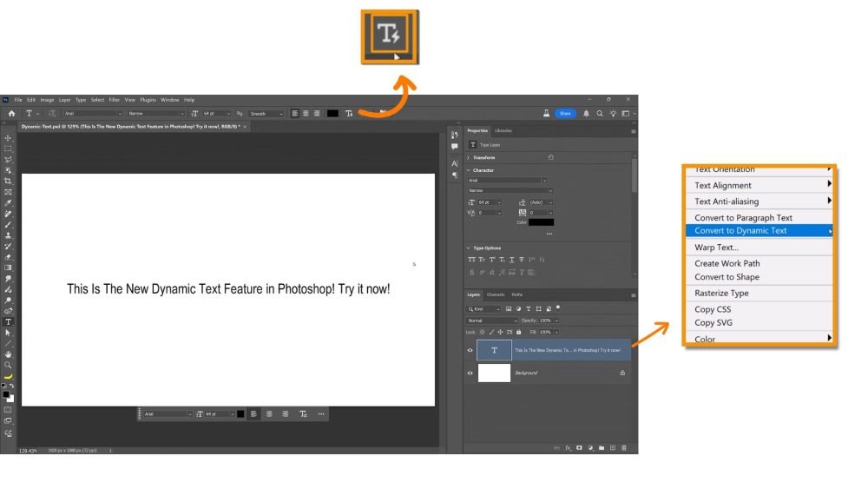The width and height of the screenshot is (868, 489).
Task: Open the layer Kind filter dropdown
Action: tap(483, 309)
